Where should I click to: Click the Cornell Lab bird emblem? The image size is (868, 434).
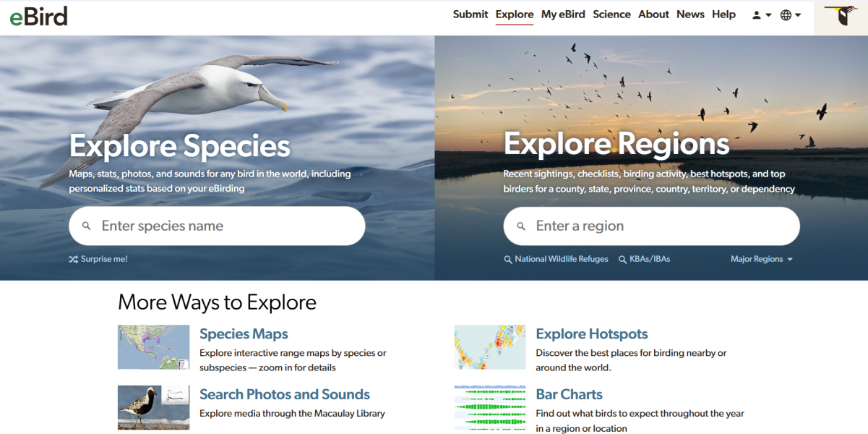coord(841,16)
